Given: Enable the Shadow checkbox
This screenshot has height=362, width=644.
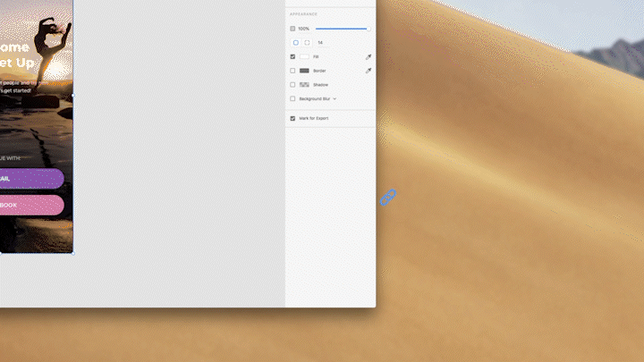Looking at the screenshot, I should (292, 85).
